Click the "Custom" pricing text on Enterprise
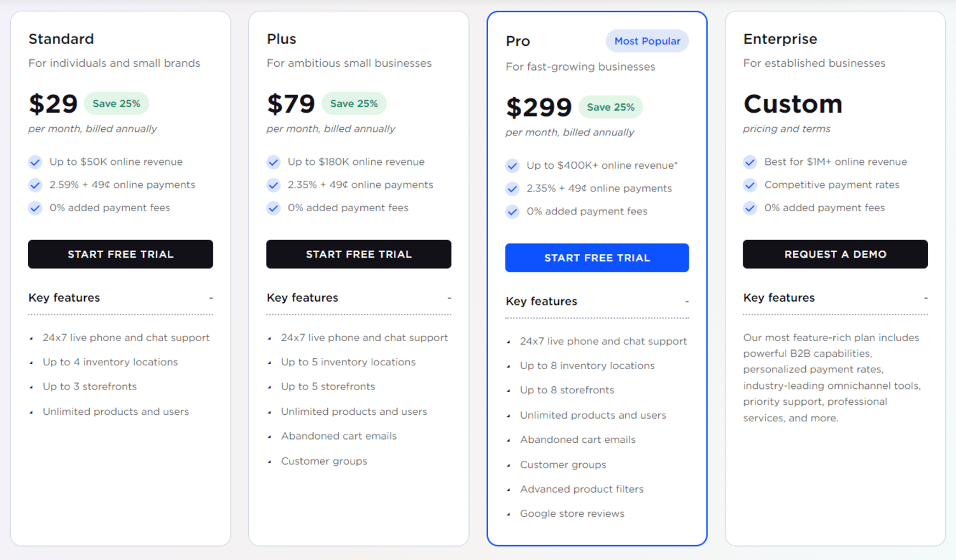The image size is (956, 560). [x=792, y=104]
